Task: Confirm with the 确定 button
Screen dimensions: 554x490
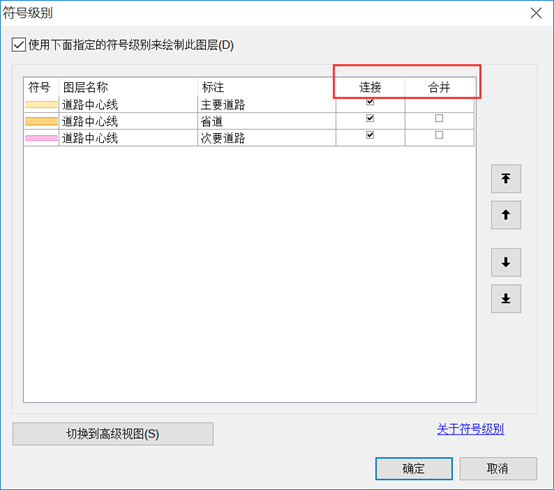Action: point(414,468)
